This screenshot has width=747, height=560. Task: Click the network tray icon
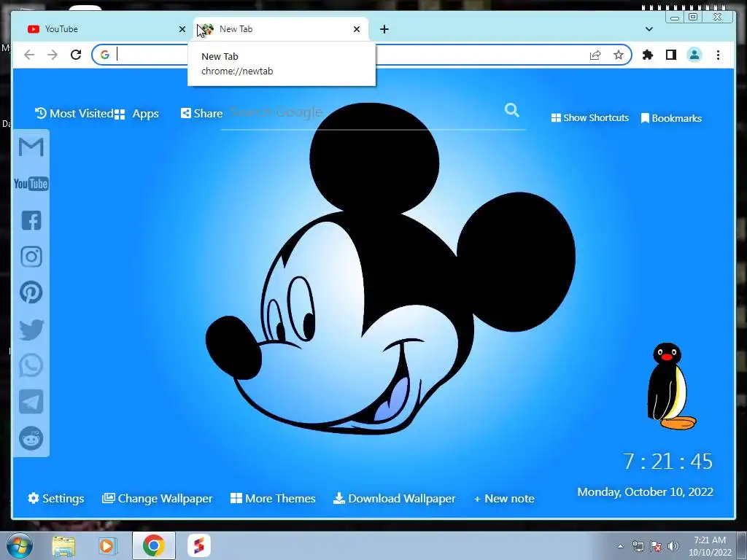pyautogui.click(x=638, y=546)
